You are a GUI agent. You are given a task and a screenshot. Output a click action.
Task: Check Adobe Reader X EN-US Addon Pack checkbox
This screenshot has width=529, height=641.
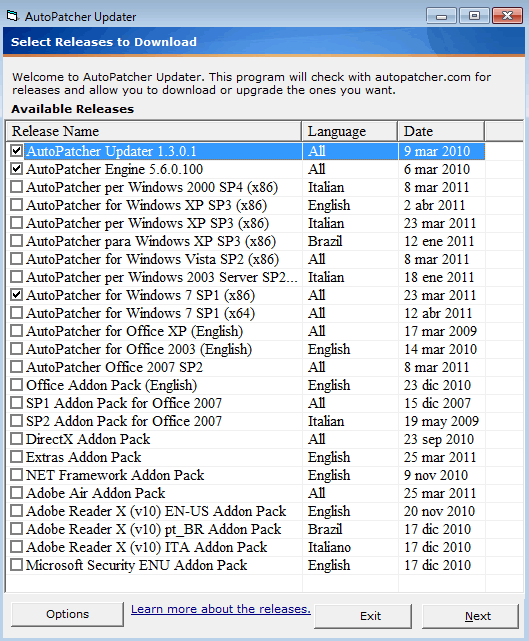pyautogui.click(x=16, y=511)
